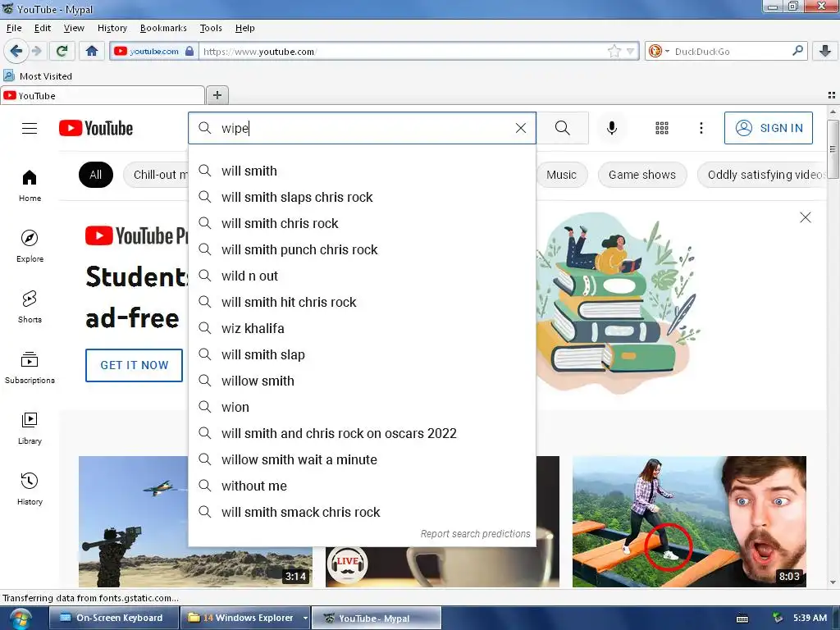Select the All filter chip
Screen dimensions: 840x630
(x=95, y=175)
